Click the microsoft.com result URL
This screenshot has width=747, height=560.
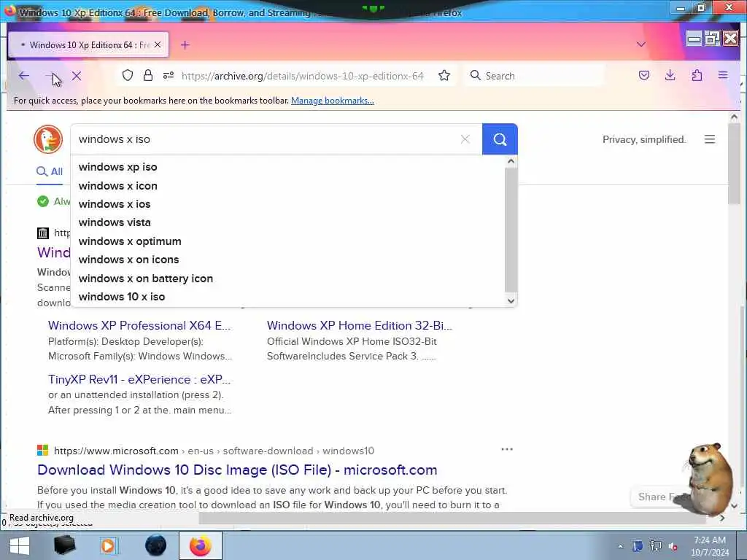[214, 451]
